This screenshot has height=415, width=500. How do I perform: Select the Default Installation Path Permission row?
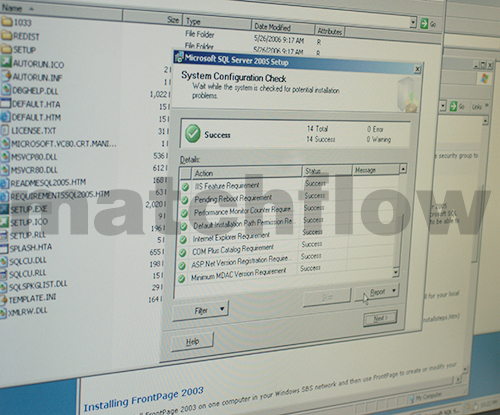pyautogui.click(x=288, y=223)
